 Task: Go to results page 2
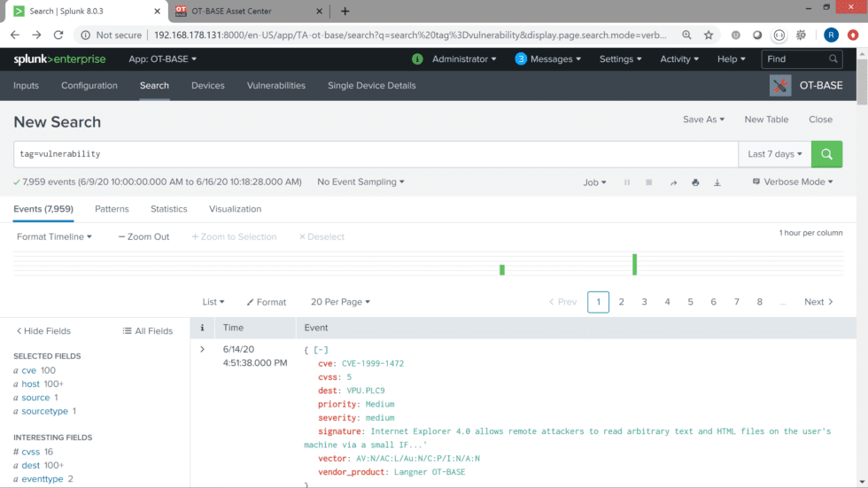[622, 302]
